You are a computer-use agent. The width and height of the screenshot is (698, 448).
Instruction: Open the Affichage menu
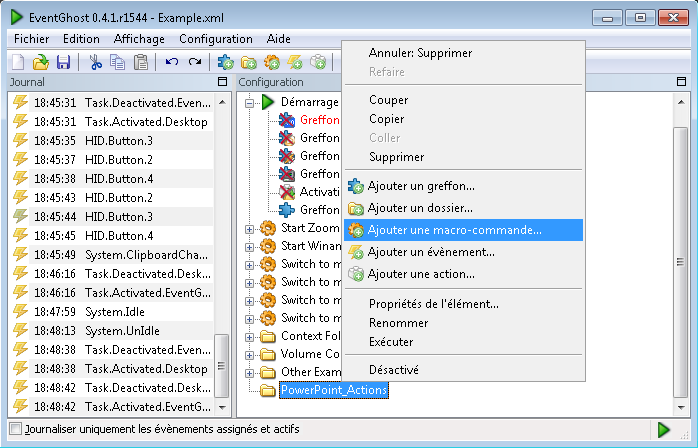point(139,39)
